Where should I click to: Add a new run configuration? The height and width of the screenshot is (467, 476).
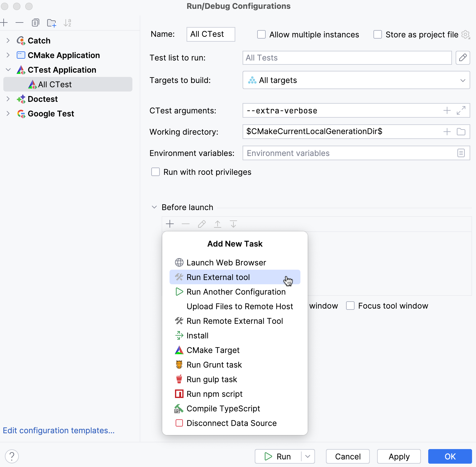[4, 22]
